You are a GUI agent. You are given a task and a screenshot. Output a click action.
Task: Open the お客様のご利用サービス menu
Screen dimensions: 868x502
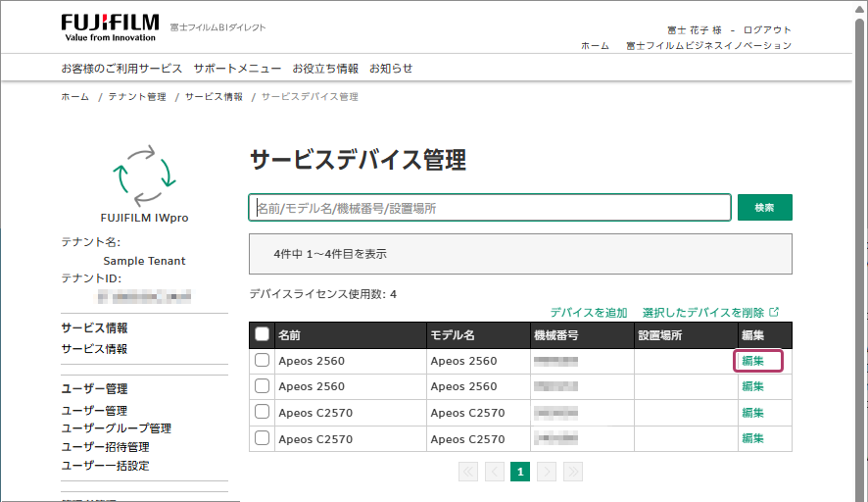click(x=121, y=69)
